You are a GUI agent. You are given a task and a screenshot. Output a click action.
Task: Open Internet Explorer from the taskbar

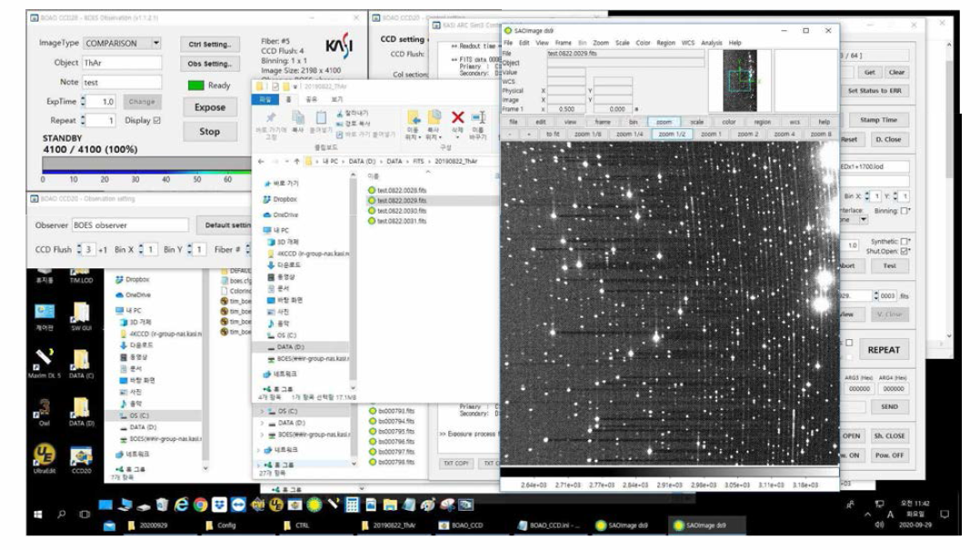pos(181,505)
